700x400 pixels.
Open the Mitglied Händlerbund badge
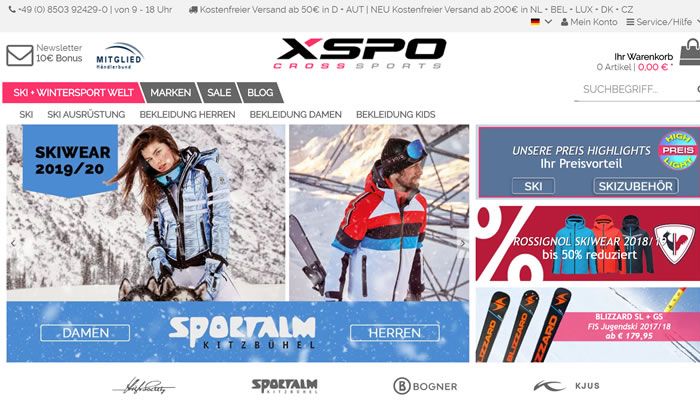[119, 56]
